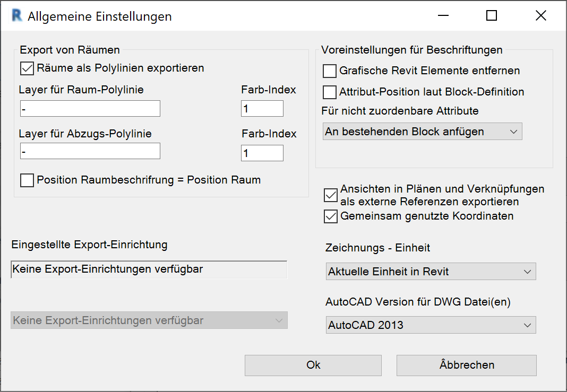The image size is (567, 392).
Task: Click the 'Eingestellte Export-Einrichtung' text box
Action: (149, 269)
